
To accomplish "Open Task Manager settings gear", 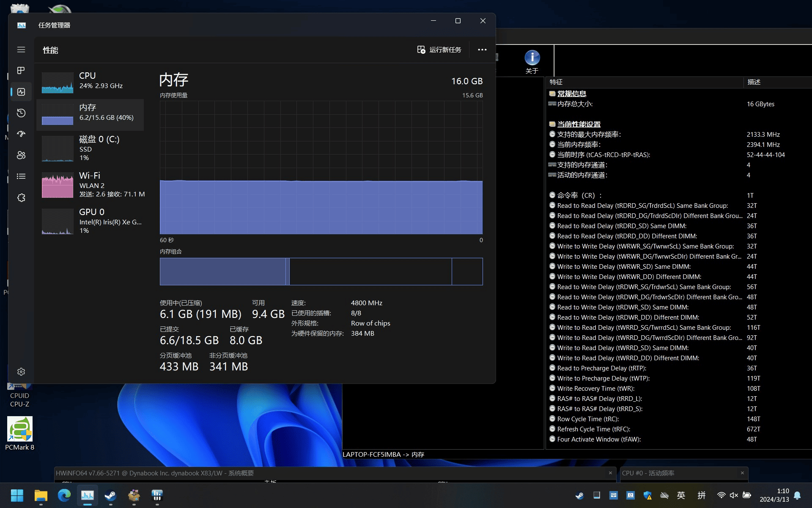I will [21, 372].
